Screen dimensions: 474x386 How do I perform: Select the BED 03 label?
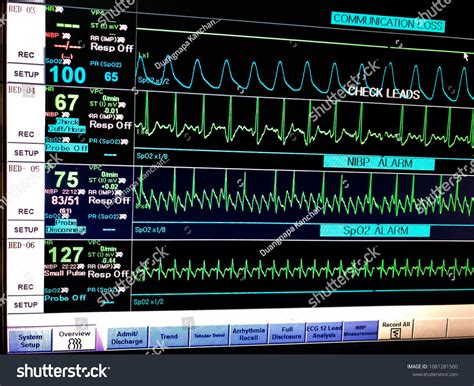(x=22, y=9)
